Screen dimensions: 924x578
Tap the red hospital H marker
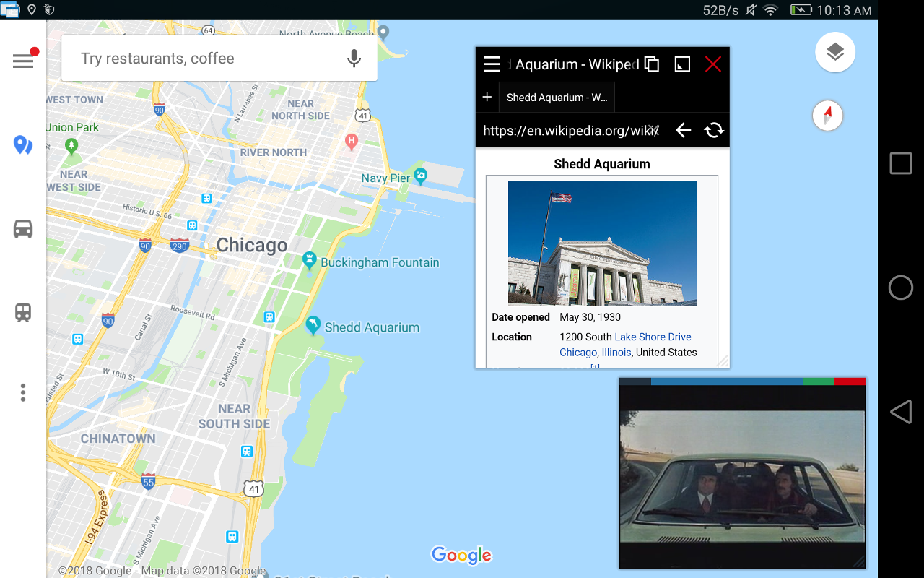tap(352, 141)
